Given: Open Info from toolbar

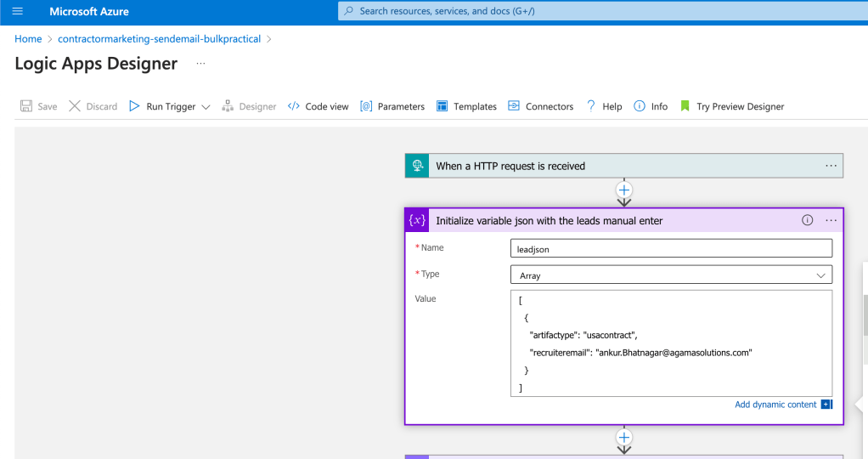Looking at the screenshot, I should click(x=659, y=106).
